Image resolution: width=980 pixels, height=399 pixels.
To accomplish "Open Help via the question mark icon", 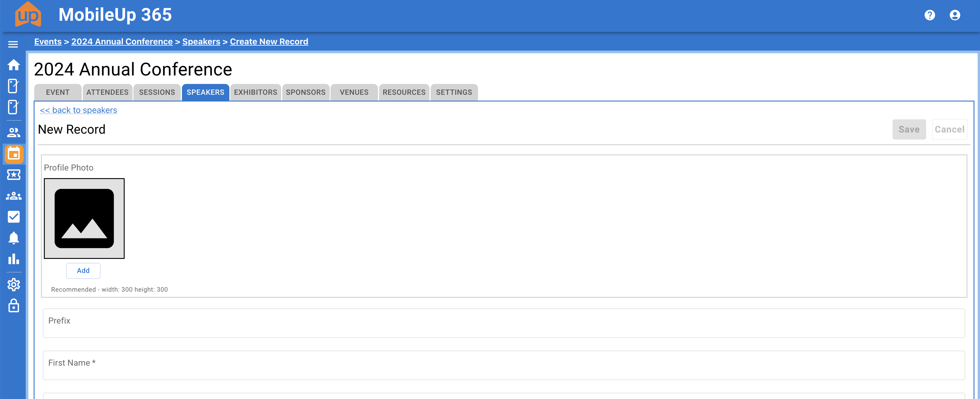I will click(x=930, y=15).
